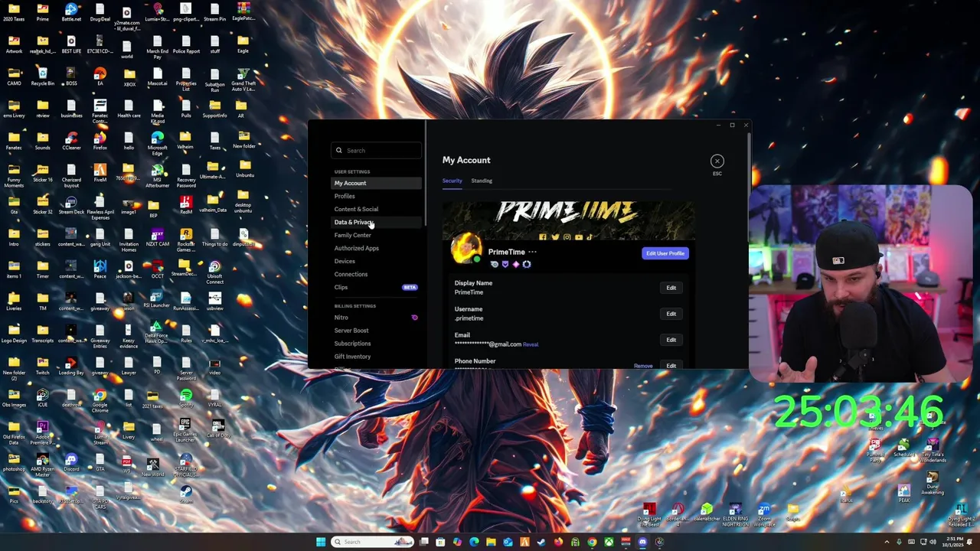This screenshot has width=980, height=551.
Task: Open Epic Games Launcher shortcut
Action: click(186, 431)
